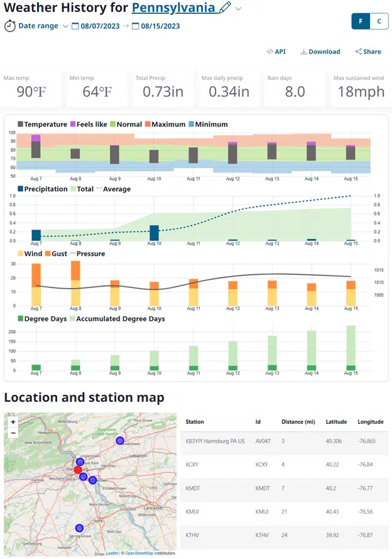Select the KMDT station table row
This screenshot has height=559, width=392.
pyautogui.click(x=284, y=488)
